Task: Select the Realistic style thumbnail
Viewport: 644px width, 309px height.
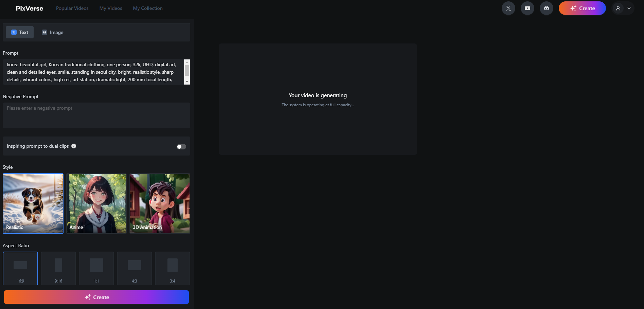Action: [33, 204]
